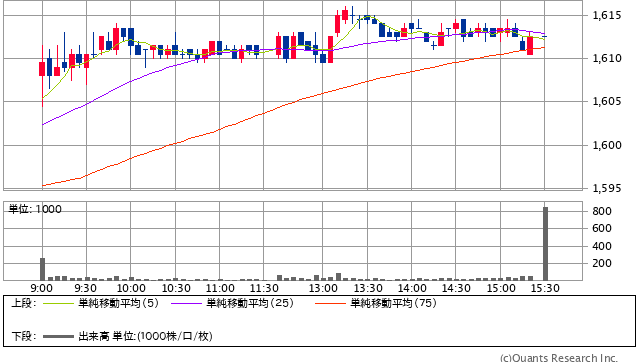Click the 単位: 1000 label in volume chart

tap(35, 209)
